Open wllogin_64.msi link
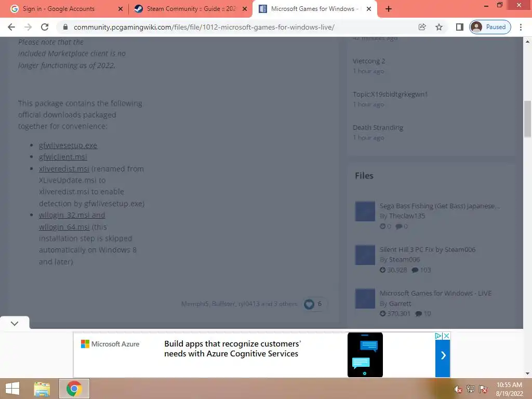Viewport: 532px width, 399px height. click(x=64, y=227)
